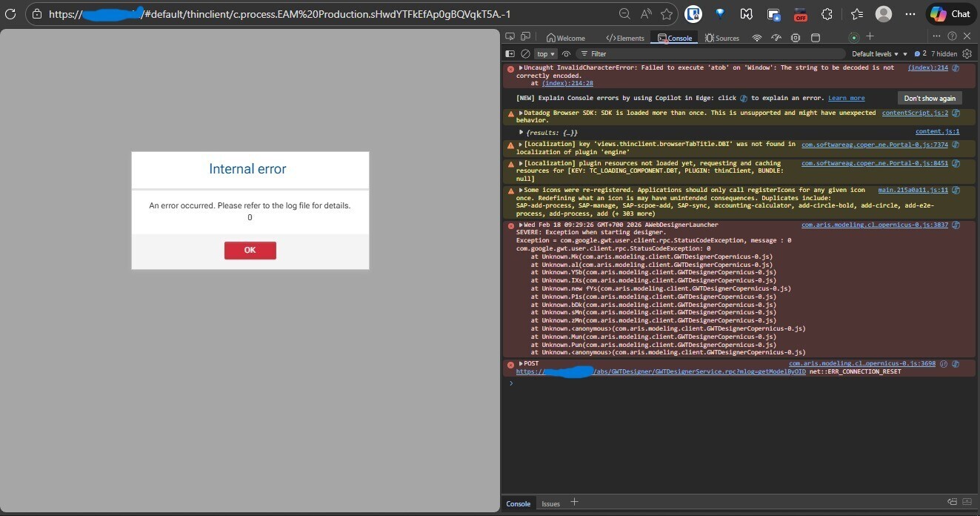Clear the console using the clear icon
This screenshot has height=516, width=980.
coord(525,53)
